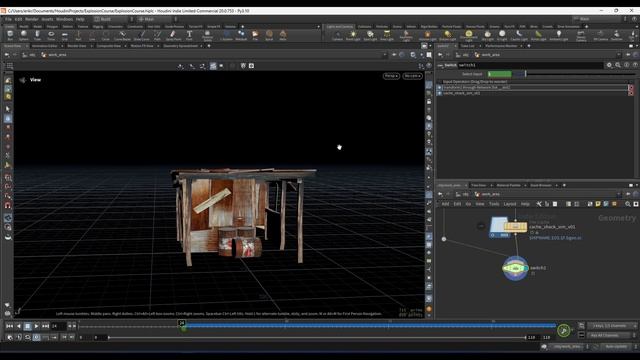Switch to the Render View tab
Viewport: 640px width, 360px height.
click(77, 46)
